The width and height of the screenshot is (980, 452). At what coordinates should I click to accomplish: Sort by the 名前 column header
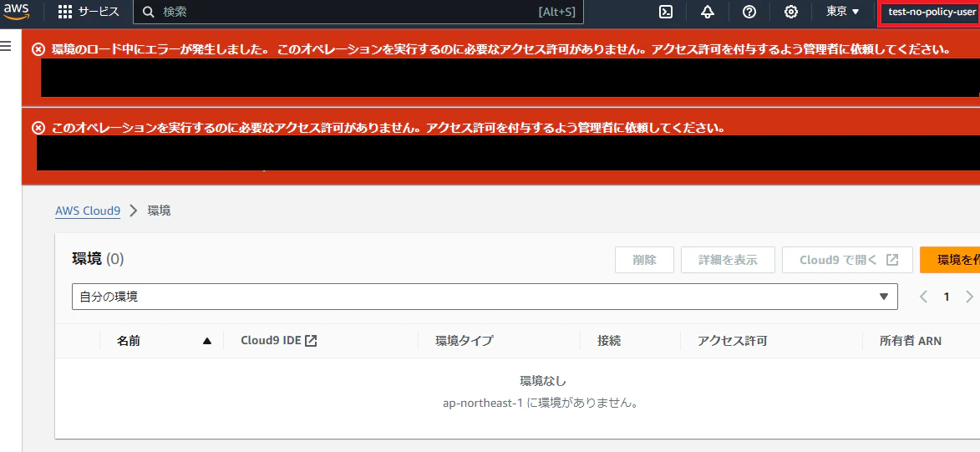coord(128,341)
